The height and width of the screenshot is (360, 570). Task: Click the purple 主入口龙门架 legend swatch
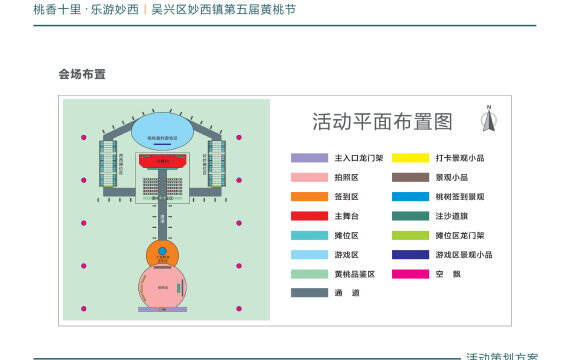309,158
